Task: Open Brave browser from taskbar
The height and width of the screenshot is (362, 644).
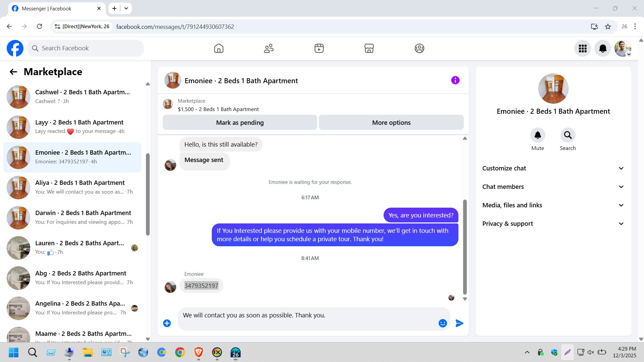Action: tap(198, 352)
